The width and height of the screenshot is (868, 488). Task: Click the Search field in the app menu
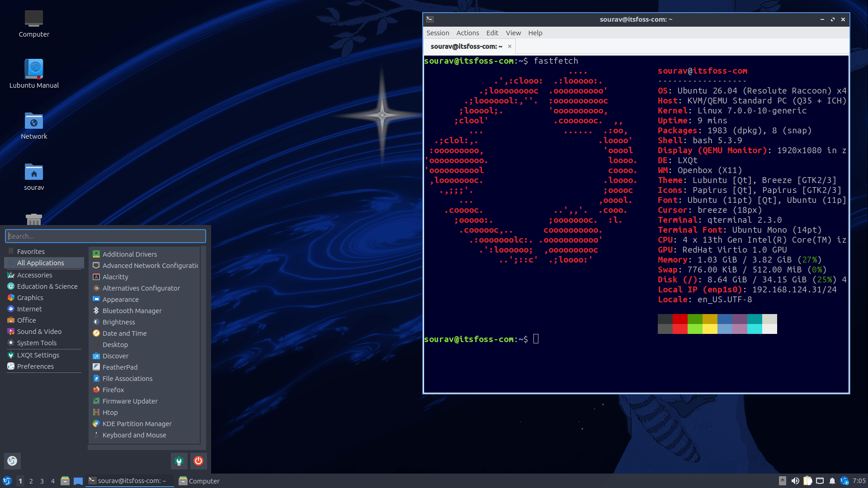point(105,235)
